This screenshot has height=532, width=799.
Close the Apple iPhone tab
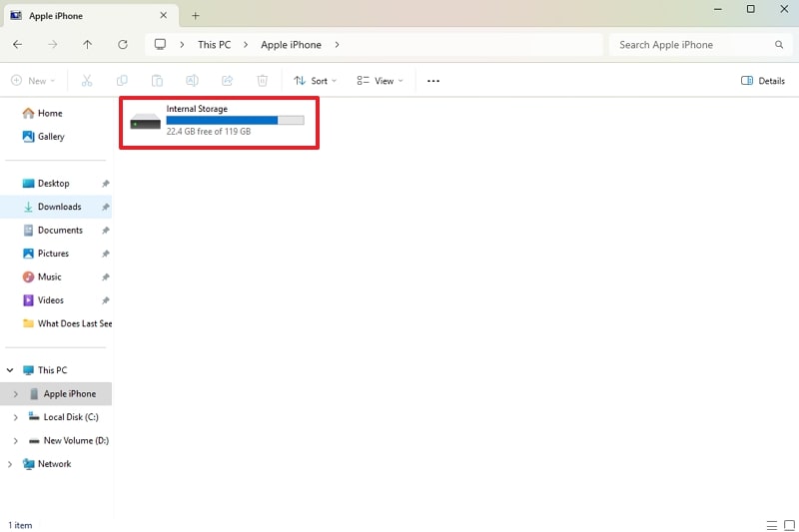pyautogui.click(x=163, y=15)
